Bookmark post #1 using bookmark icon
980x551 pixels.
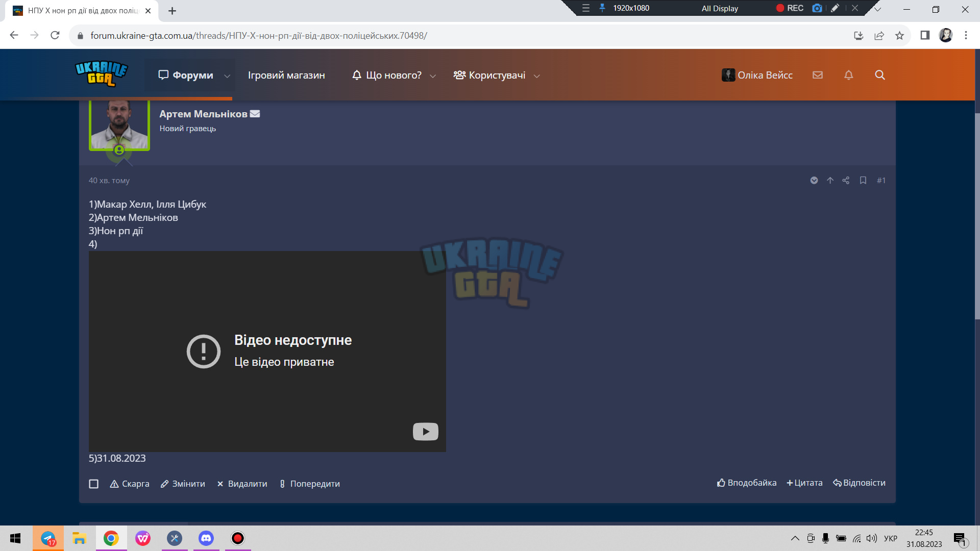click(863, 180)
